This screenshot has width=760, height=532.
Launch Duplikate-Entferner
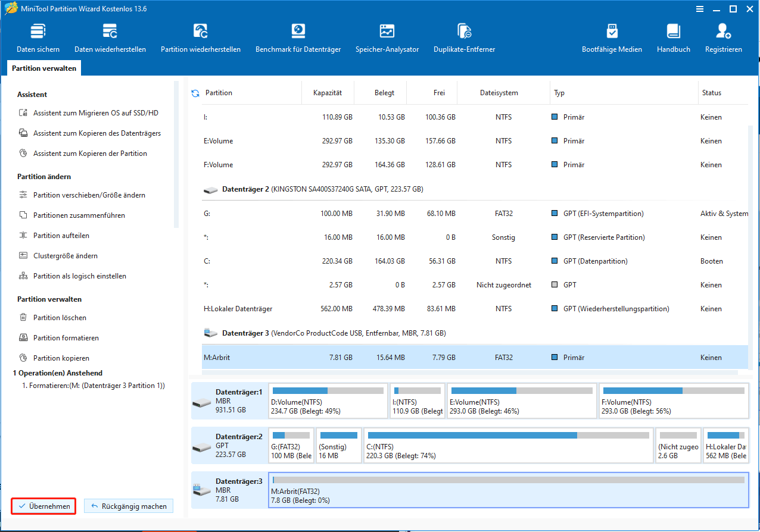point(465,38)
